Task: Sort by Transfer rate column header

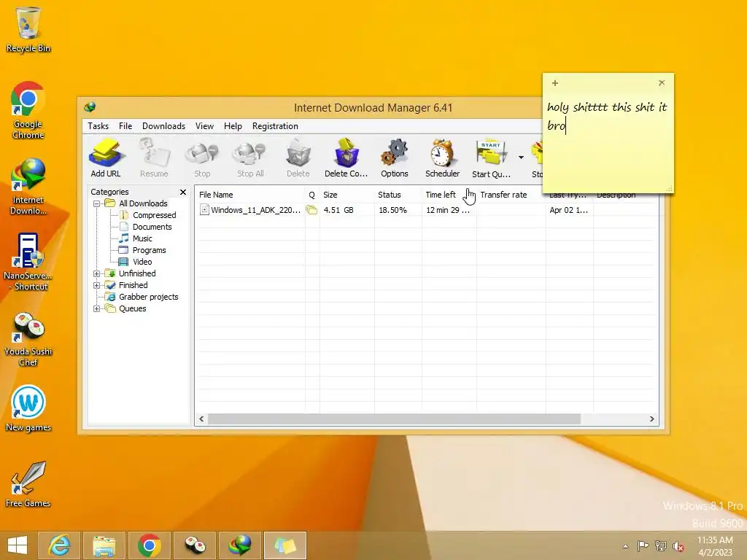Action: pyautogui.click(x=511, y=195)
